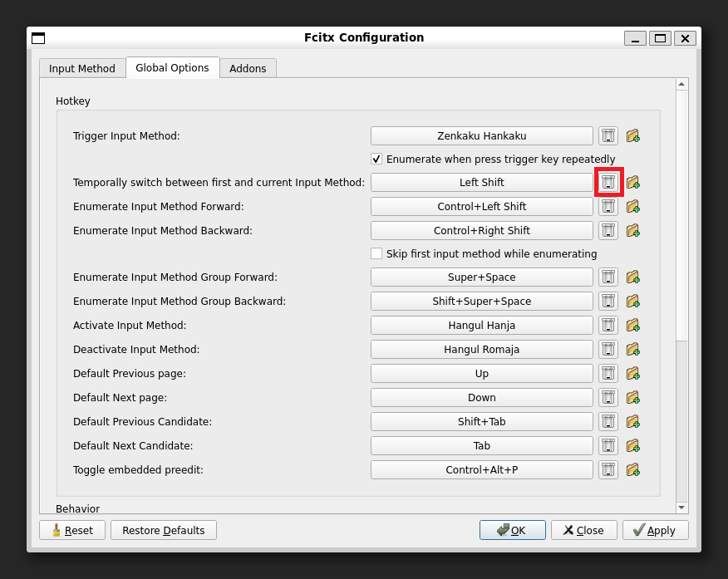Click Restore Defaults
The image size is (728, 579).
[x=164, y=530]
